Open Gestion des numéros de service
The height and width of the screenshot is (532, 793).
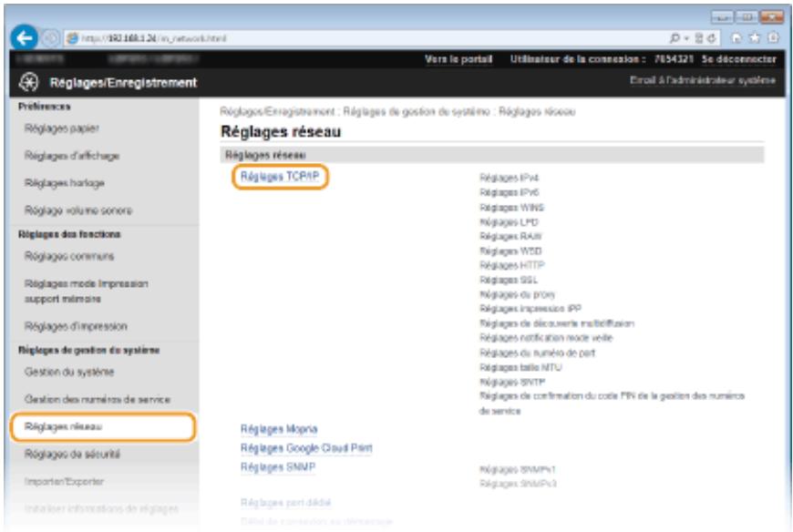click(98, 399)
